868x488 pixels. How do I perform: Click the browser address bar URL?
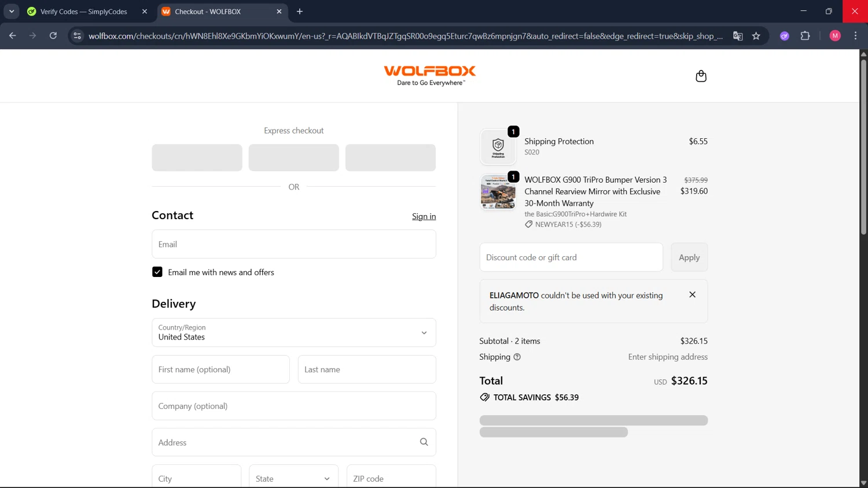[x=405, y=36]
